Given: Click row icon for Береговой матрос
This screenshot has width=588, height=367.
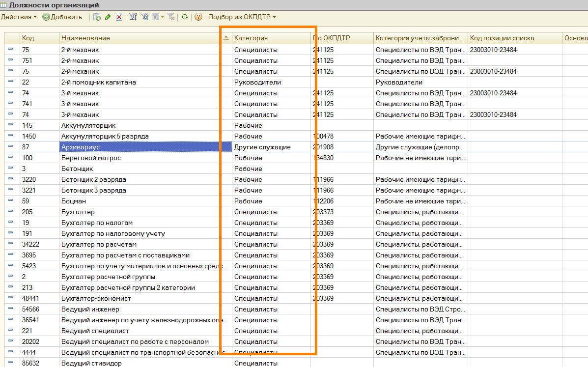Looking at the screenshot, I should tap(10, 157).
